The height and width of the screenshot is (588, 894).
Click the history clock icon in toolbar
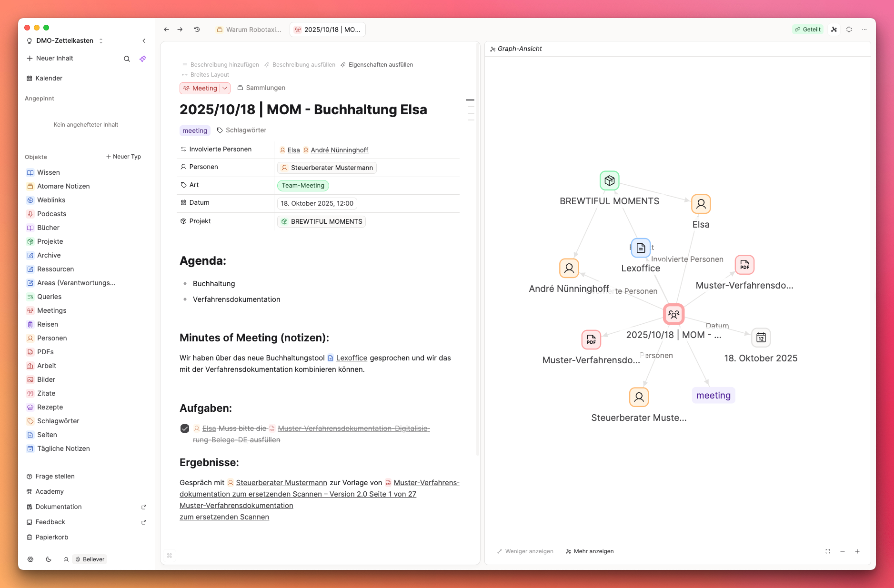(197, 30)
